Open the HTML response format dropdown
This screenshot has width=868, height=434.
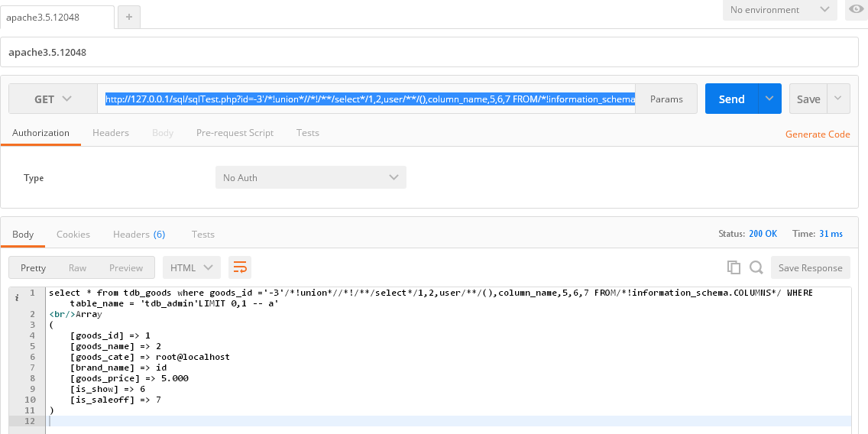192,267
